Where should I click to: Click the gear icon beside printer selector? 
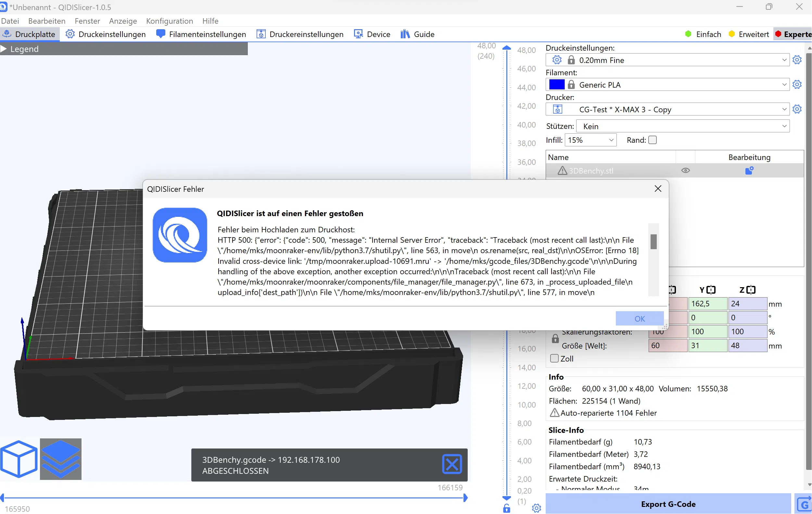coord(797,109)
